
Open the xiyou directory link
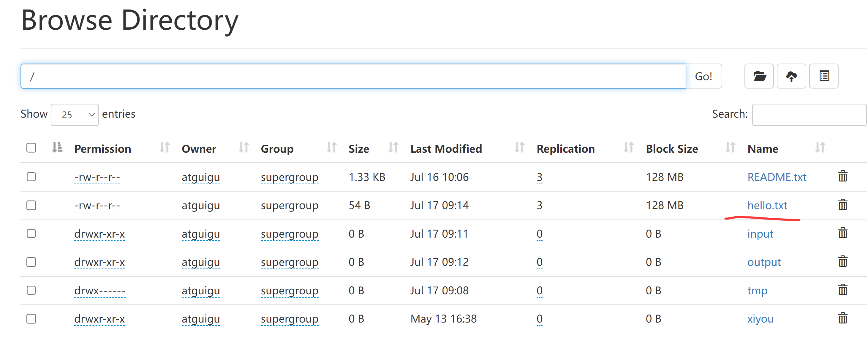[760, 319]
